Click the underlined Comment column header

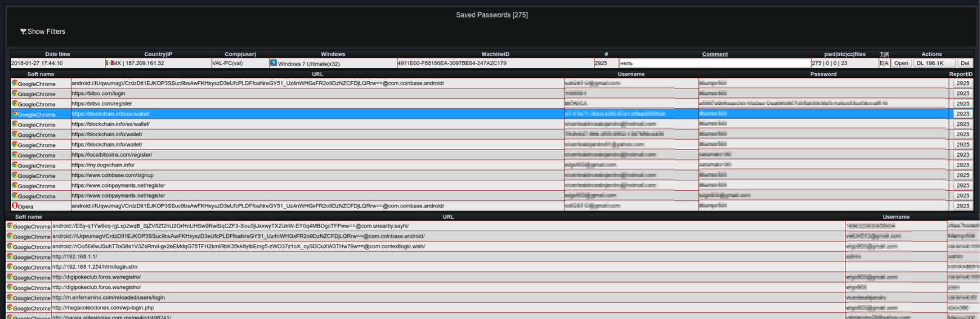point(715,54)
